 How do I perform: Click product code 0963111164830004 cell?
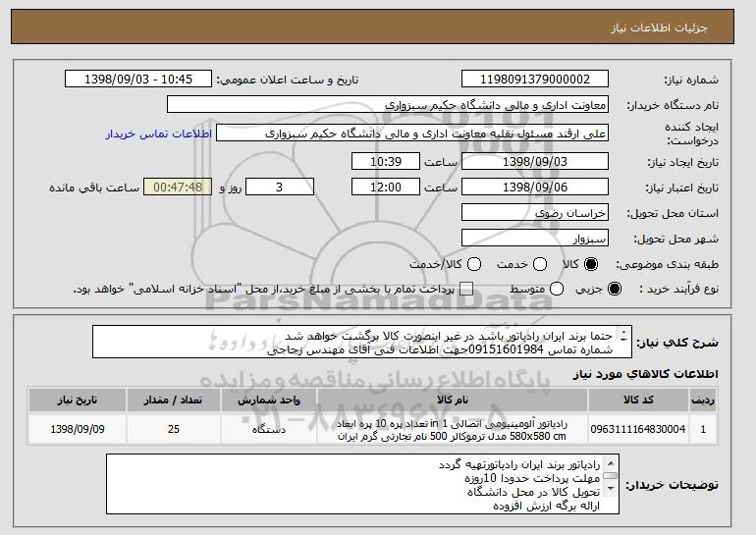click(638, 429)
